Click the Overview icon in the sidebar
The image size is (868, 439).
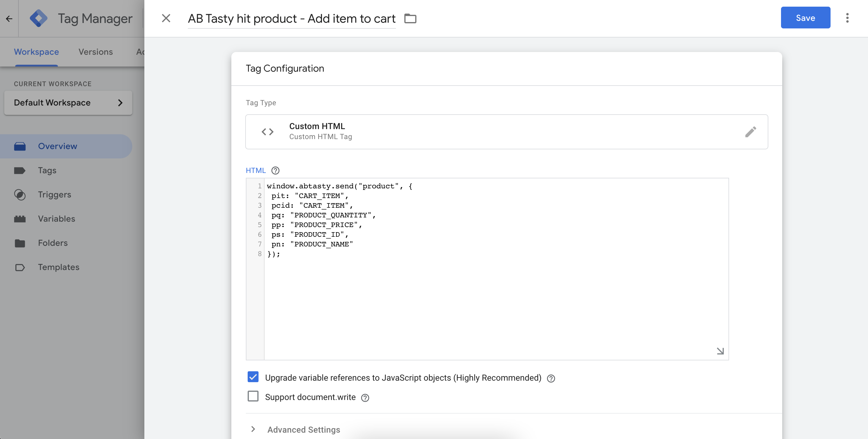(20, 146)
